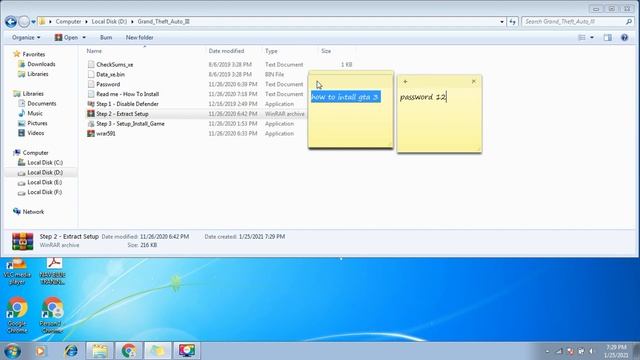This screenshot has width=640, height=360.
Task: Click Burn in the toolbar
Action: click(x=106, y=38)
